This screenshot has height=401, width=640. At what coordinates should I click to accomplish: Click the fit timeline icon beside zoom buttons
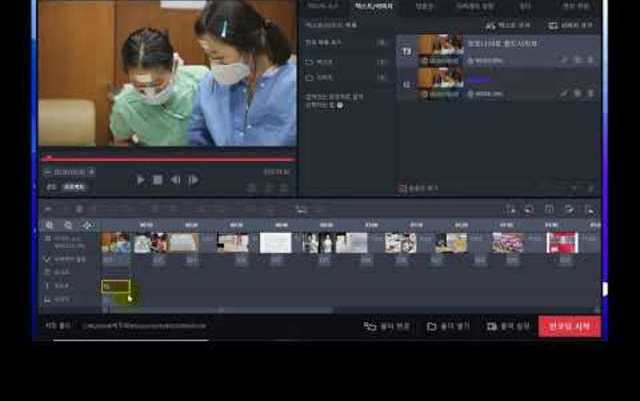[x=87, y=226]
